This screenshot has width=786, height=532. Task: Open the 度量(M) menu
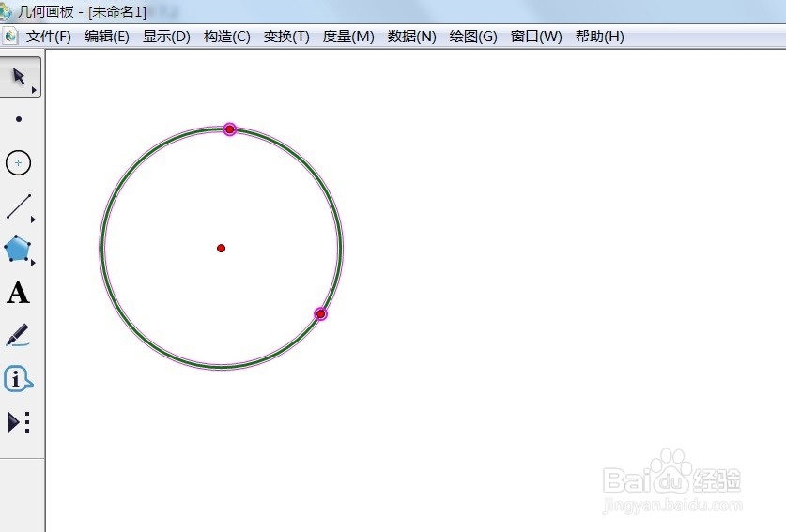click(x=348, y=37)
